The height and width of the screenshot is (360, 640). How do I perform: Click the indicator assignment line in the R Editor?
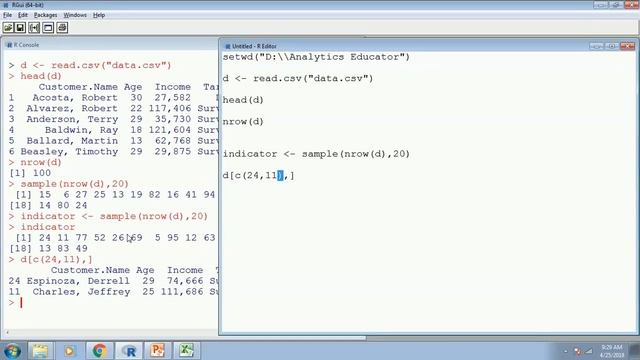(316, 154)
